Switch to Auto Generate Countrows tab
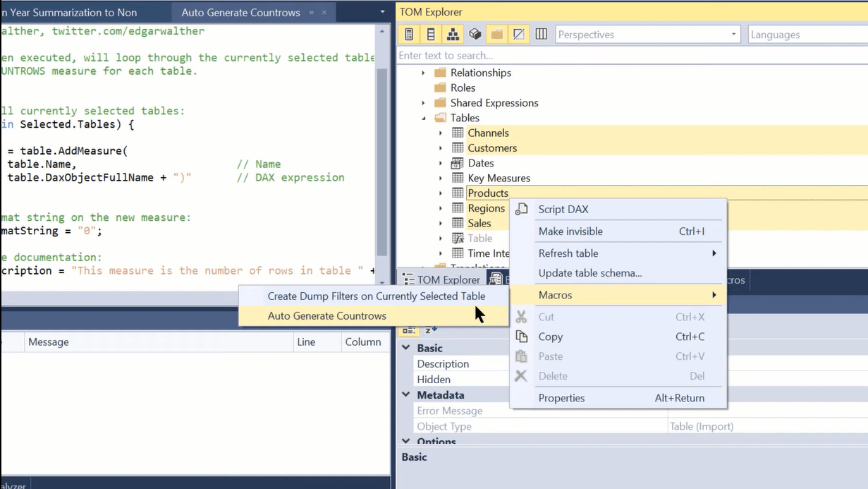 click(x=240, y=13)
